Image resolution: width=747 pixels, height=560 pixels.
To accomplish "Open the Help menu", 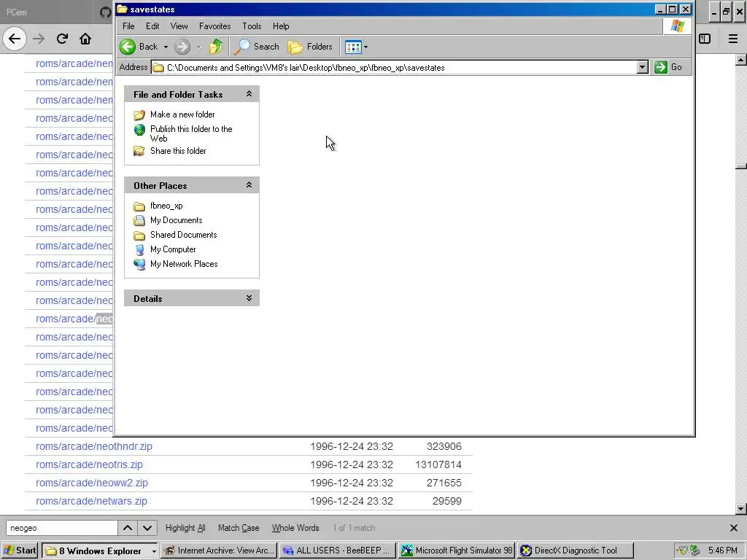I will click(281, 26).
